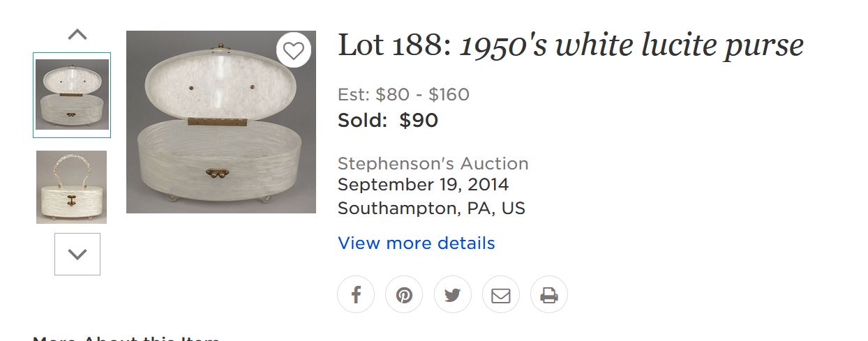The height and width of the screenshot is (341, 868).
Task: Share this lot on Facebook
Action: pyautogui.click(x=356, y=295)
